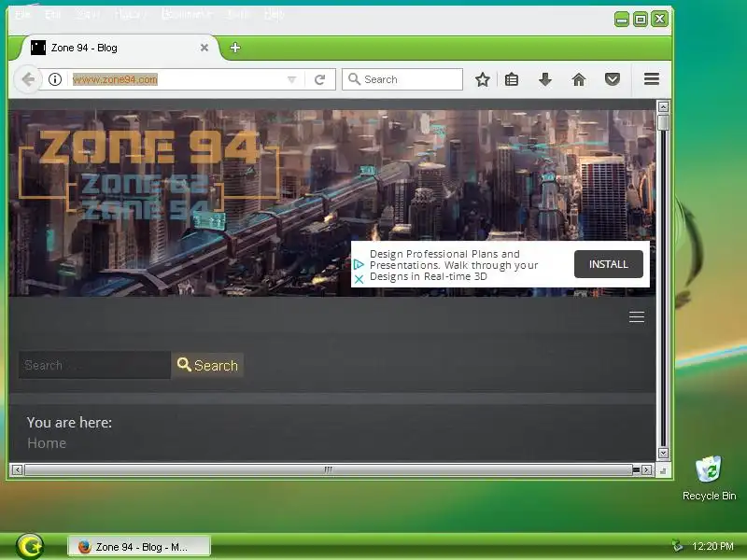Open the 12:20 PM taskbar clock
Screen dimensions: 747x560
(x=712, y=546)
